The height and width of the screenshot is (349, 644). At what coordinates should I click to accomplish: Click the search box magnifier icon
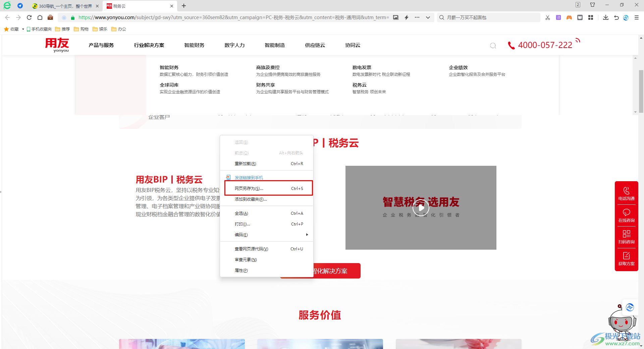point(442,17)
